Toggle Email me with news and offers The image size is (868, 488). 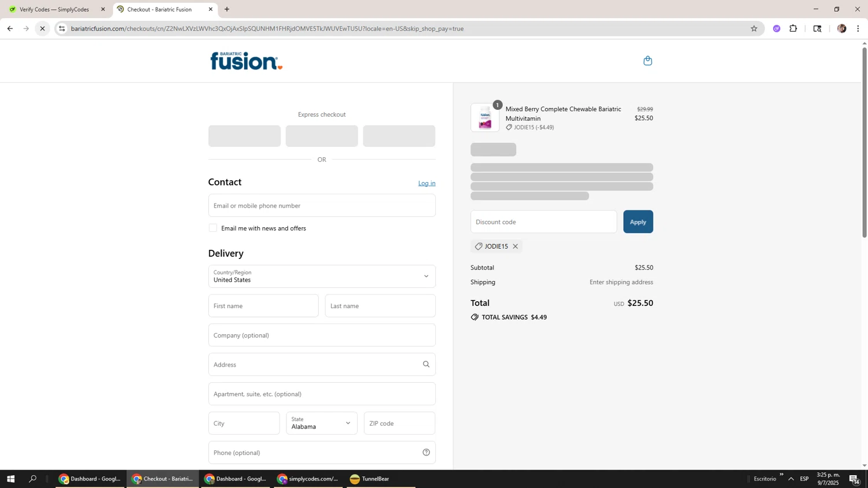[213, 228]
